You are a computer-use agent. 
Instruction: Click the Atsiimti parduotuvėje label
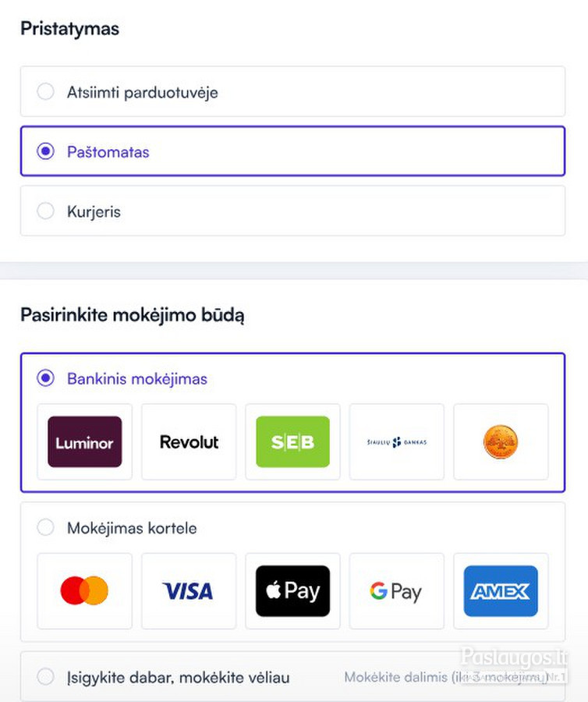click(x=142, y=93)
